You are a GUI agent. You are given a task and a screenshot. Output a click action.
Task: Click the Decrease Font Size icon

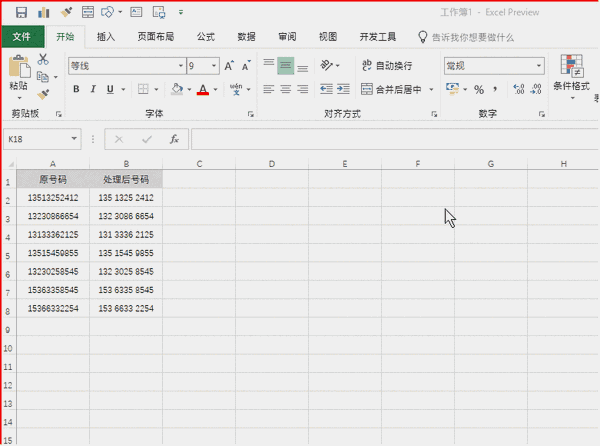tap(246, 66)
